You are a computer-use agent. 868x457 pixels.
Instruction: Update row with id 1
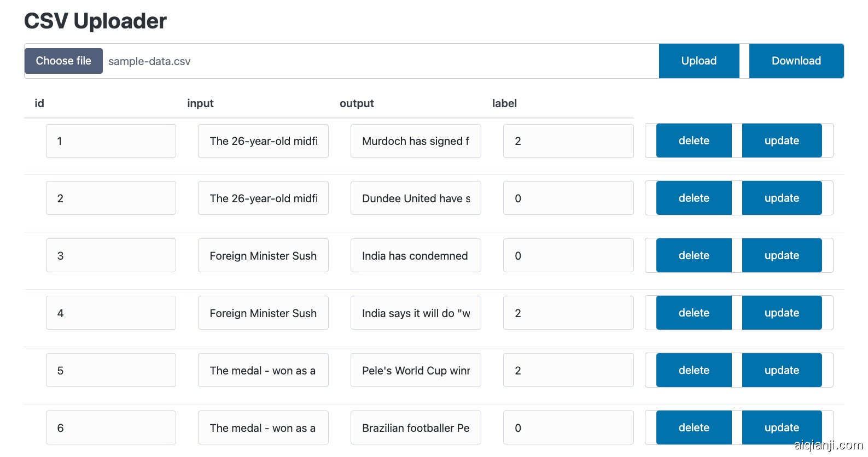pyautogui.click(x=782, y=140)
